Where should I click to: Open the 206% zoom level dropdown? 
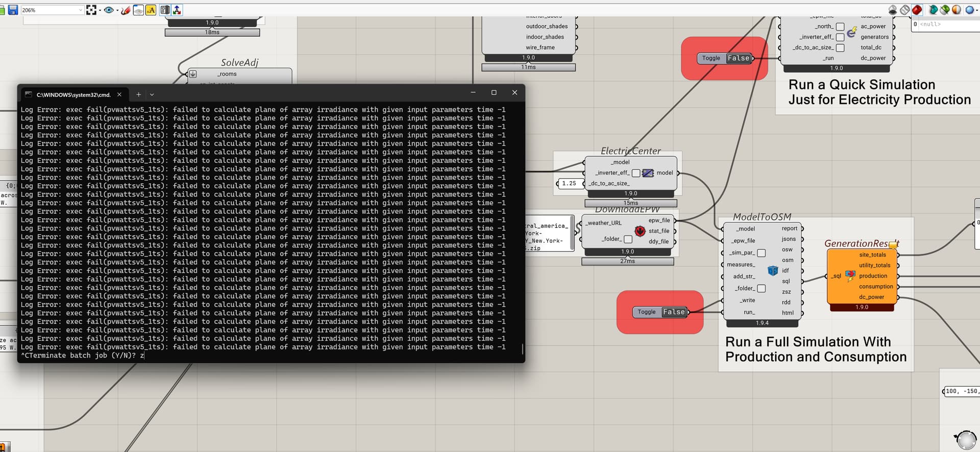pyautogui.click(x=81, y=10)
